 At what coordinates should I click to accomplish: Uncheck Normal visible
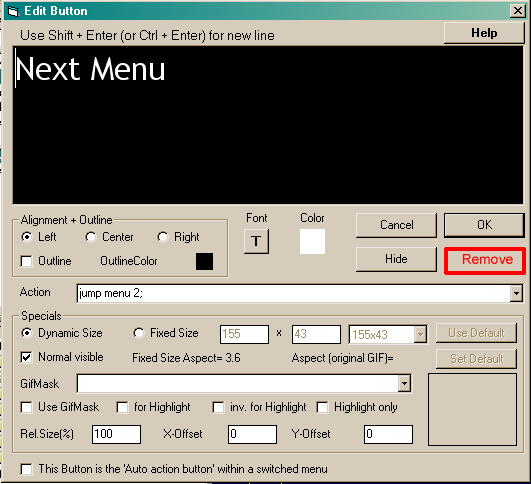26,357
